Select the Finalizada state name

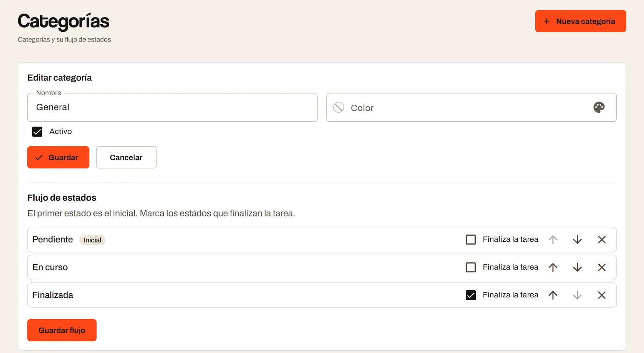point(53,295)
